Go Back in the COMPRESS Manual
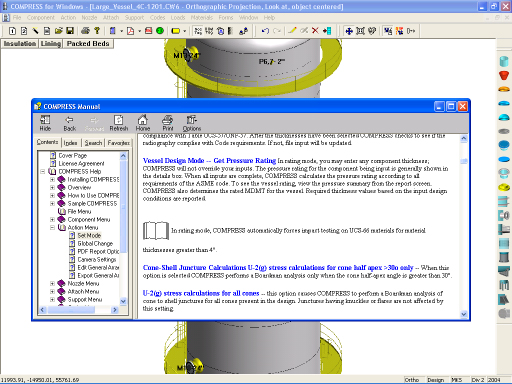The width and height of the screenshot is (512, 384). point(70,123)
